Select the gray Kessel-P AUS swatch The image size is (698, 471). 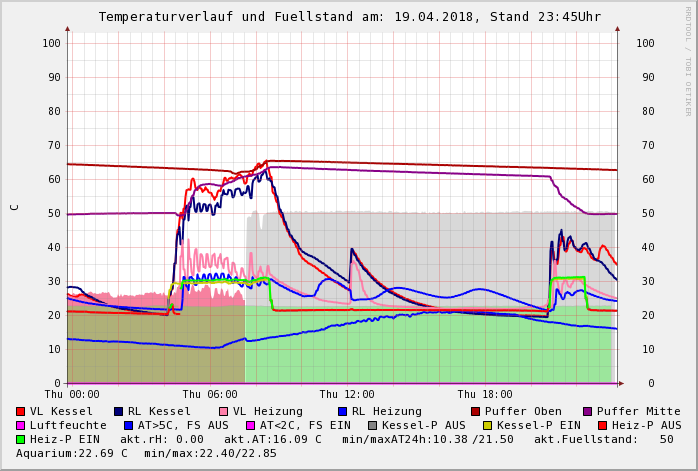click(x=373, y=425)
